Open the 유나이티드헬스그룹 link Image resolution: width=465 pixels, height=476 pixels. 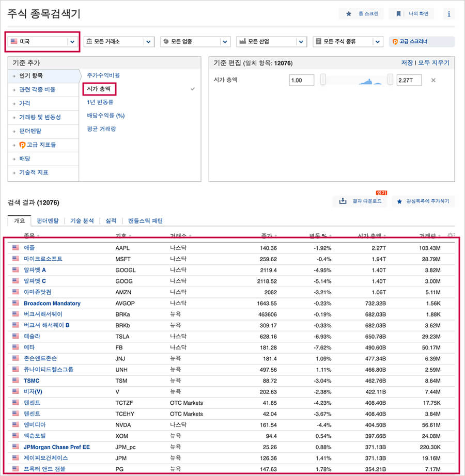[x=48, y=370]
